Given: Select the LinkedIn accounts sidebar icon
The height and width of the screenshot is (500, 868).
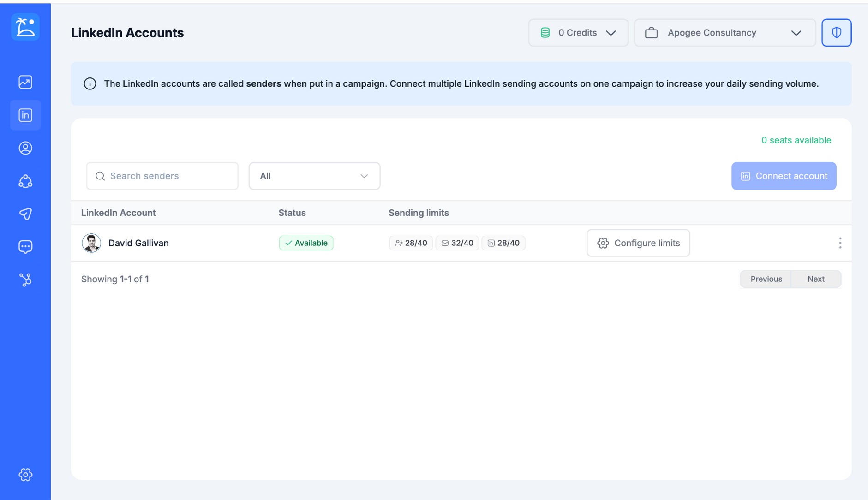Looking at the screenshot, I should 25,115.
